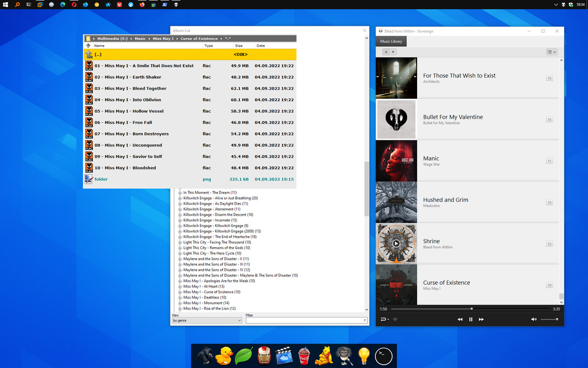Select the Bullet For My Valentine album cover
This screenshot has height=368, width=588.
[396, 120]
